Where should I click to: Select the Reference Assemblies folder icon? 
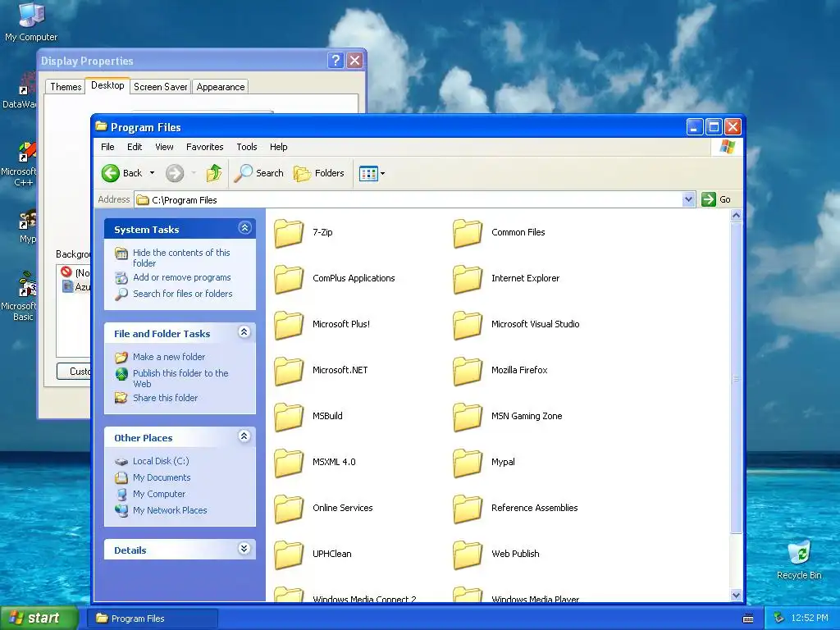468,509
